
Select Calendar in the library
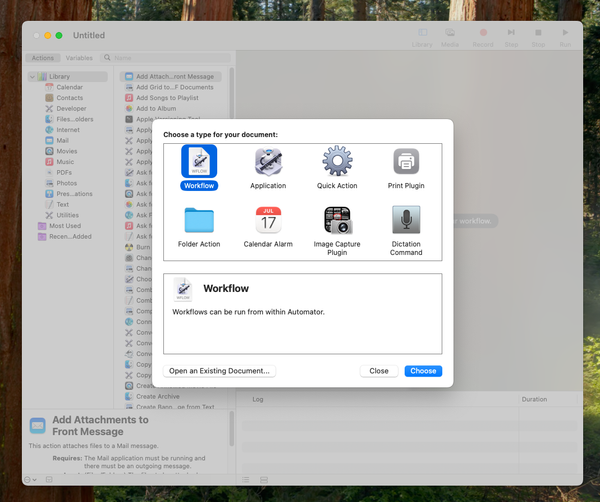(x=68, y=87)
